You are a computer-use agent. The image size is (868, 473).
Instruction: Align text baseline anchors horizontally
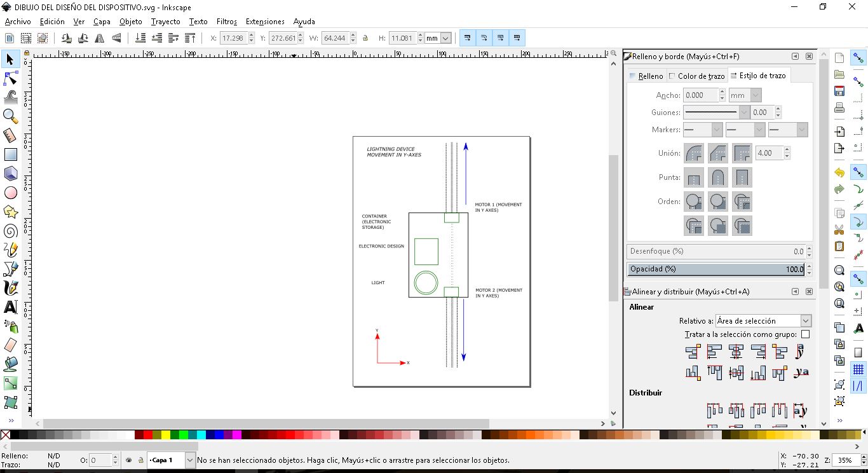(x=801, y=373)
